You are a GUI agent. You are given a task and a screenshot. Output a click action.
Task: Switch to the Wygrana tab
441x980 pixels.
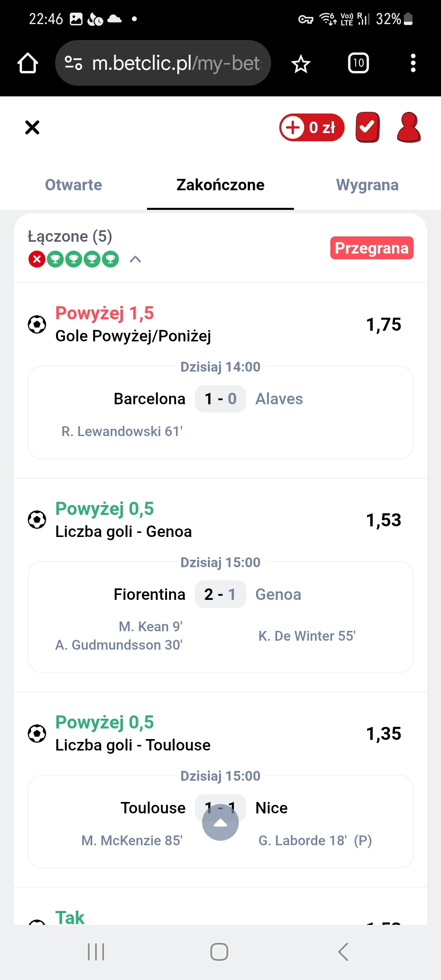[367, 185]
